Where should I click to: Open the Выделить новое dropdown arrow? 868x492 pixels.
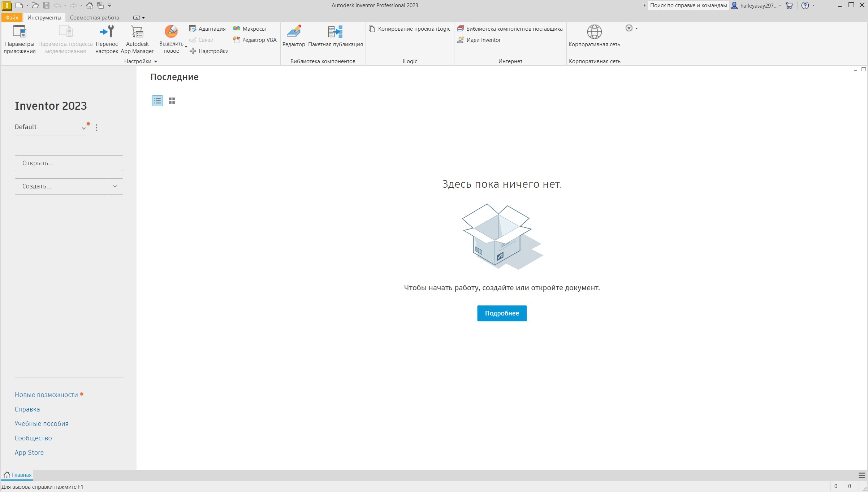[186, 47]
